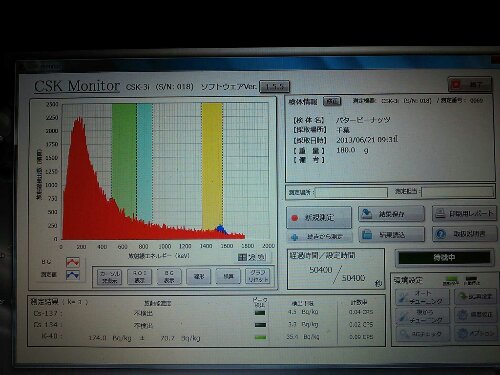The width and height of the screenshot is (500, 375).
Task: Click the red 終了 exit button
Action: (x=470, y=85)
